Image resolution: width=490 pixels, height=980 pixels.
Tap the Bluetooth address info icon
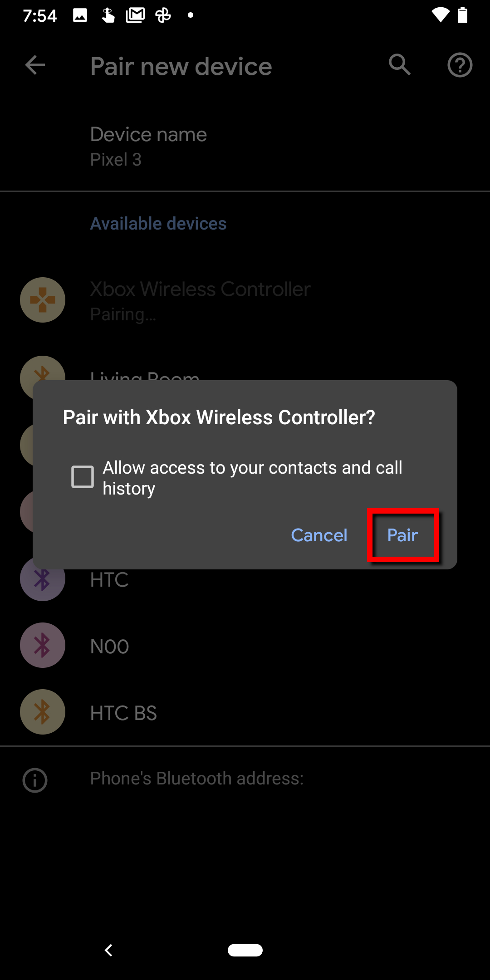[35, 780]
